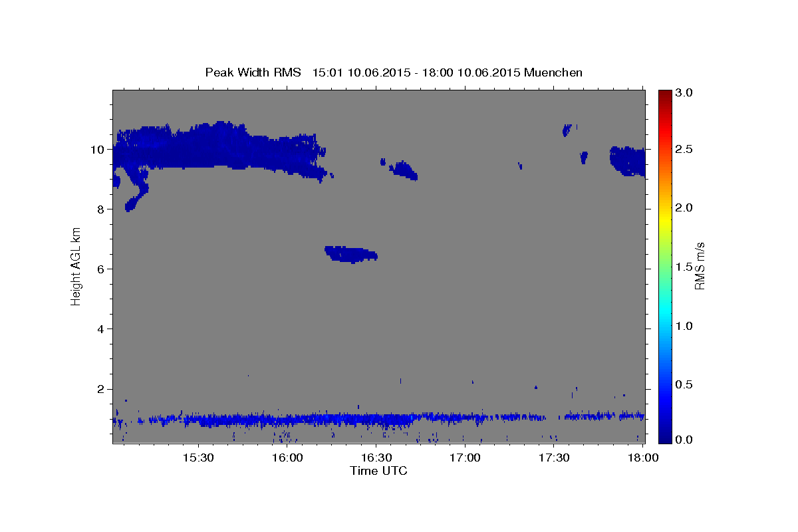Screen dimensions: 798x532
Task: Click the 16:30 time tick label
Action: pyautogui.click(x=376, y=458)
